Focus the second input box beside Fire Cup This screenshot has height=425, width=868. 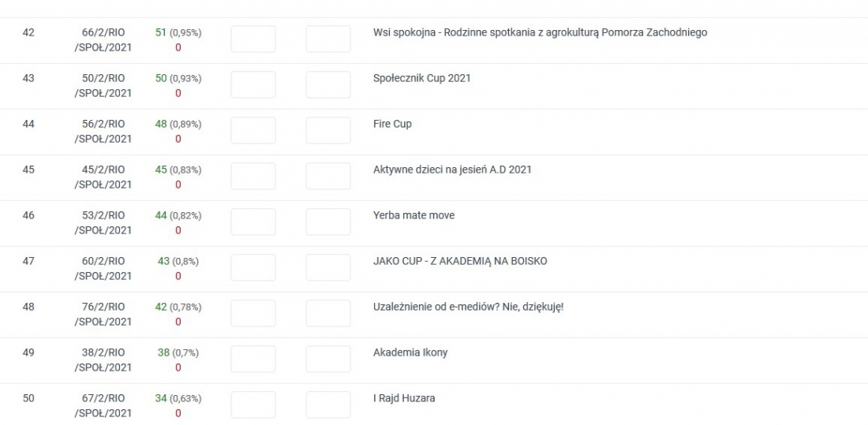(x=328, y=131)
